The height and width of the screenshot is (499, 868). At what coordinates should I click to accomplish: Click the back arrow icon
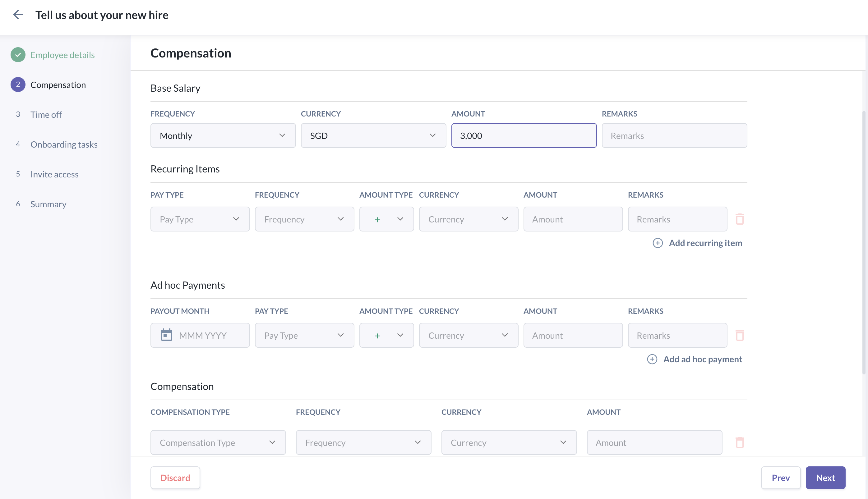(18, 15)
